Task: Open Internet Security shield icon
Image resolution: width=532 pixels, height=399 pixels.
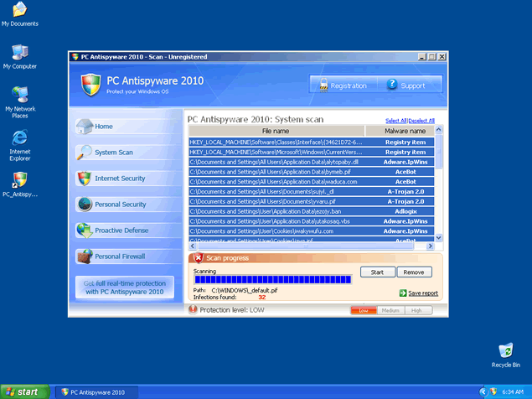Action: coord(84,179)
